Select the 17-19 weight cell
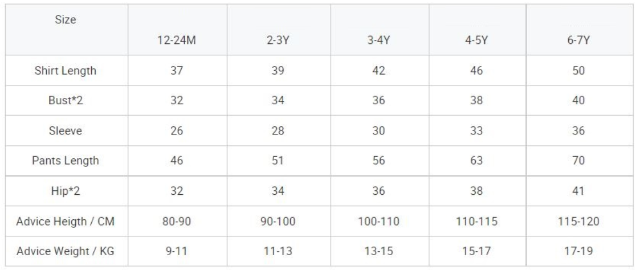Viewport: 644px width, 270px height. click(579, 251)
